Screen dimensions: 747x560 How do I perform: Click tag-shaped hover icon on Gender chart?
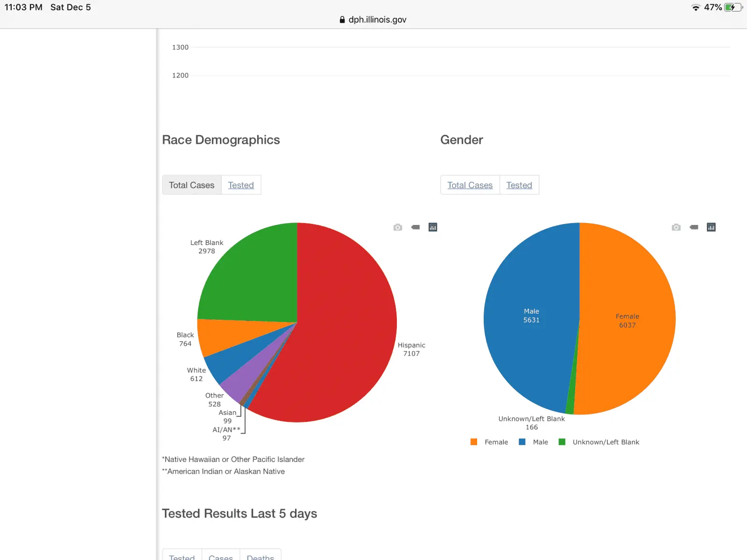tap(694, 227)
